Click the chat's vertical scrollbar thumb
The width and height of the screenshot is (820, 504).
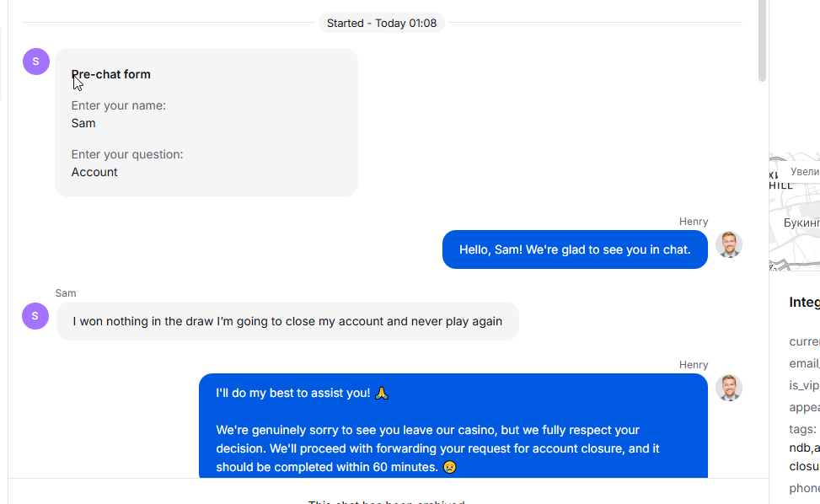coord(762,40)
